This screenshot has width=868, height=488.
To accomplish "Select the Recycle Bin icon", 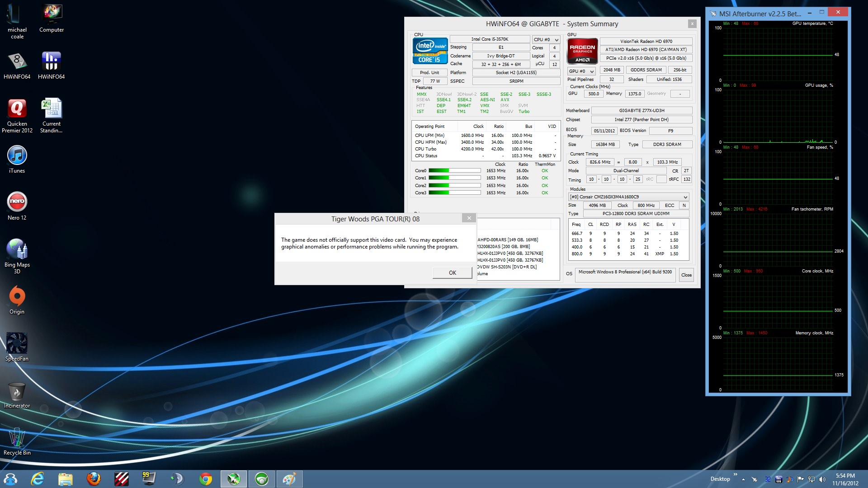I will click(x=17, y=441).
